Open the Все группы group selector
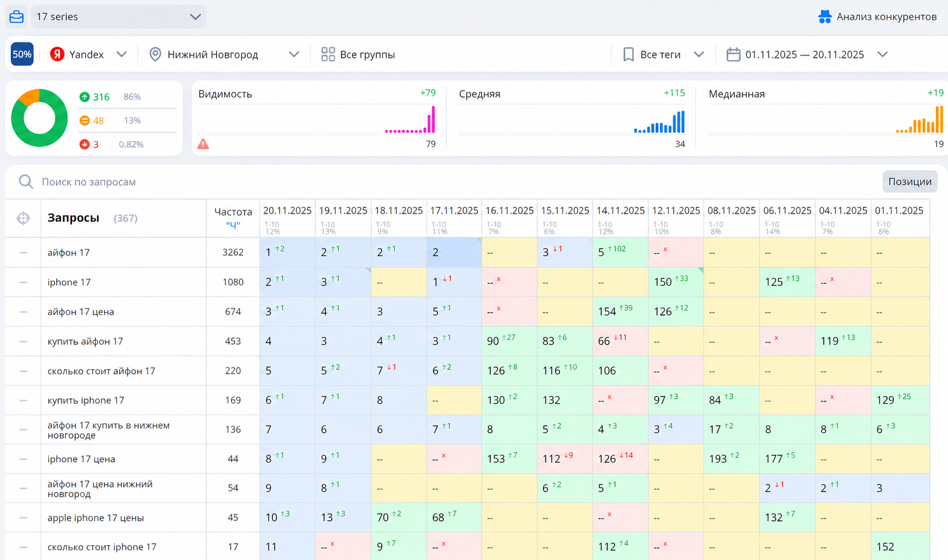948x560 pixels. (358, 54)
